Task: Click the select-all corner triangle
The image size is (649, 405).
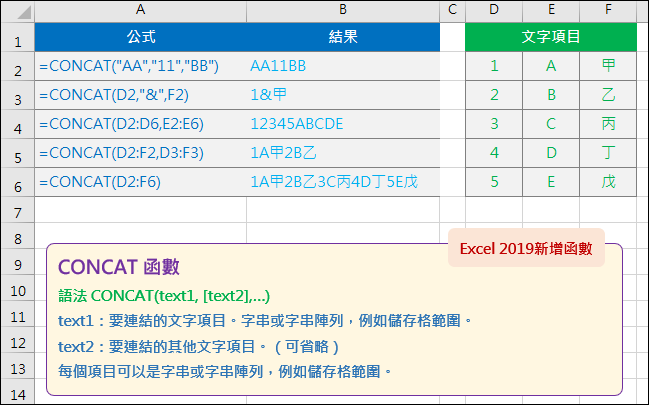Action: 24,12
